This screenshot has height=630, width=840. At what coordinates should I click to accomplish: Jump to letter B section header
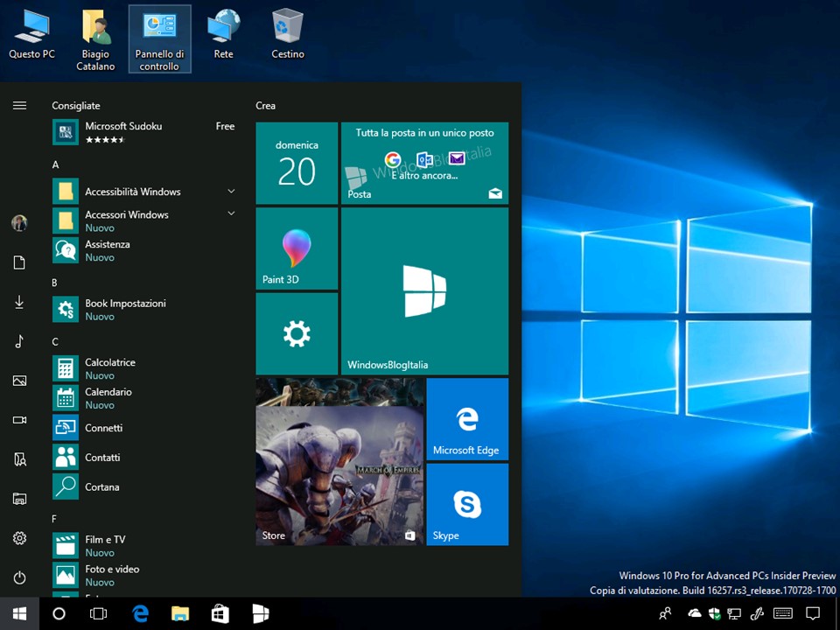tap(54, 283)
